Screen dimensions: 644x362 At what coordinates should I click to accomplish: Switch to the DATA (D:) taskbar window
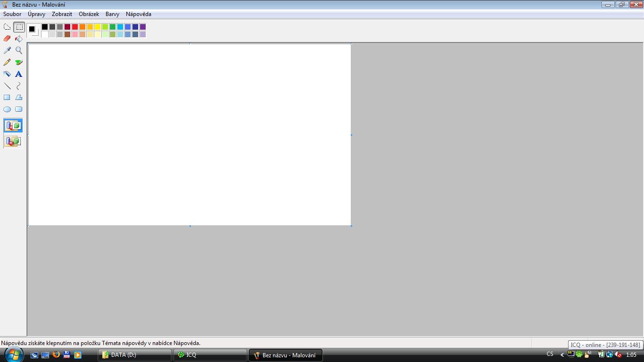point(135,355)
